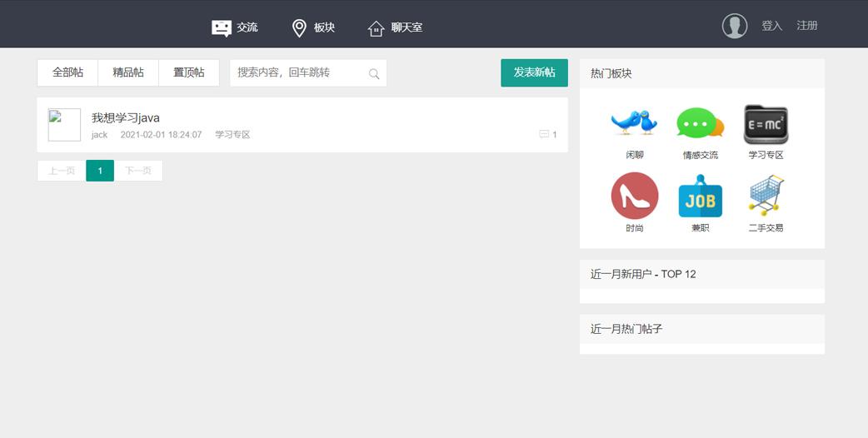Click the 登入 login link
This screenshot has width=868, height=438.
click(x=771, y=26)
